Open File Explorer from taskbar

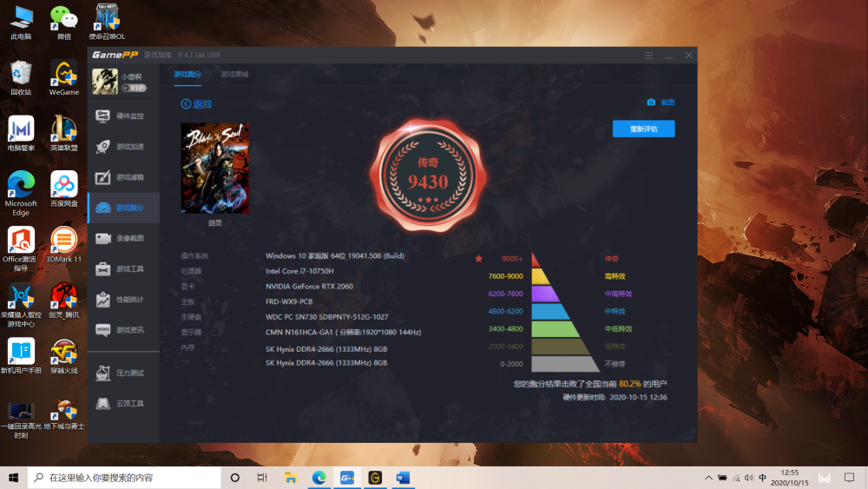pos(291,478)
